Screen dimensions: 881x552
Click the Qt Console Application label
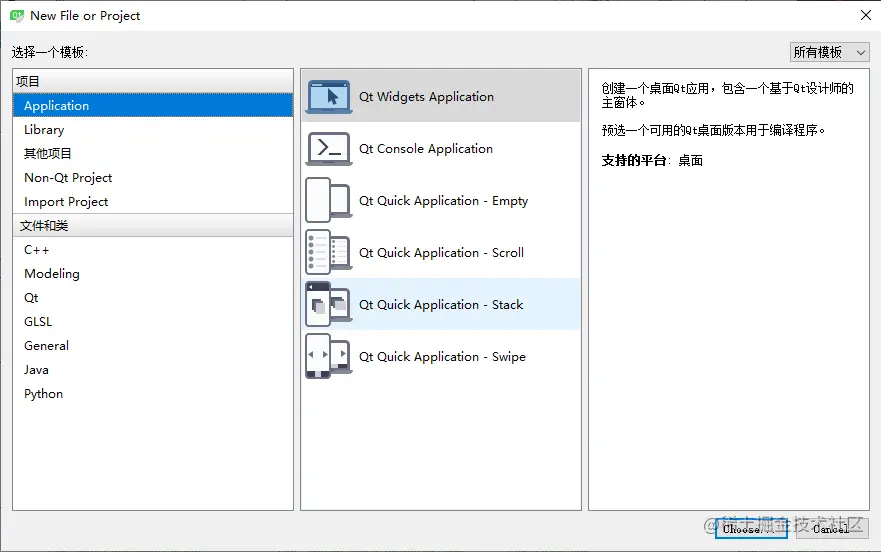[426, 148]
